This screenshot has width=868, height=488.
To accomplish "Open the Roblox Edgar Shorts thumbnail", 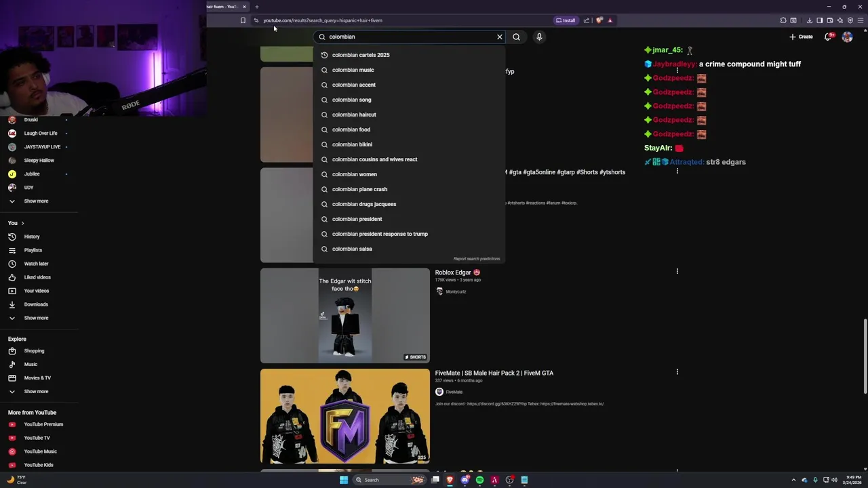I will pyautogui.click(x=345, y=315).
